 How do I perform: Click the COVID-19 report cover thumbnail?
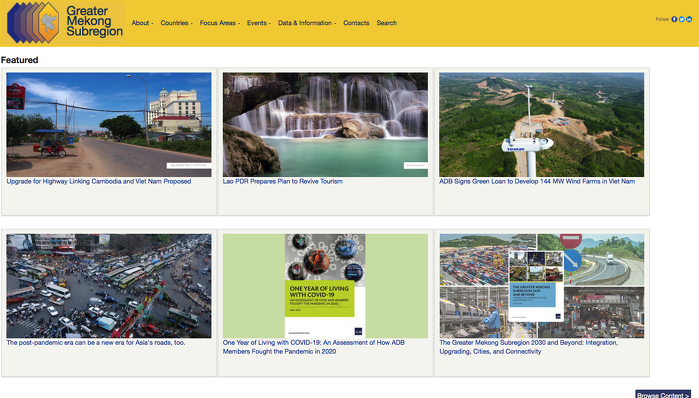click(325, 286)
